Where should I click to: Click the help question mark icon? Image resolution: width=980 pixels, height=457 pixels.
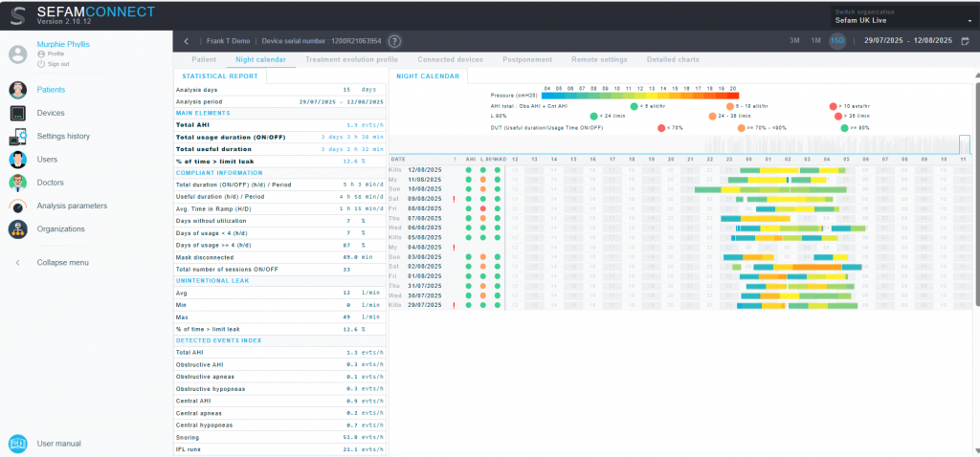394,41
